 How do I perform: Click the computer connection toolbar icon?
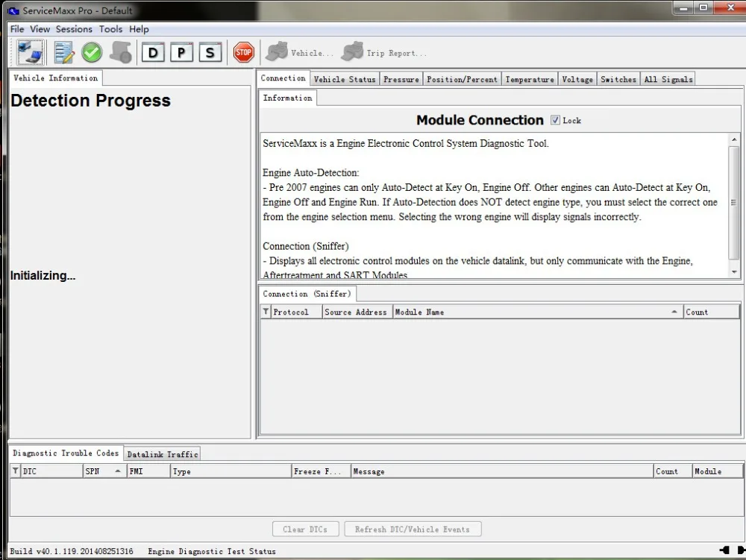coord(30,52)
